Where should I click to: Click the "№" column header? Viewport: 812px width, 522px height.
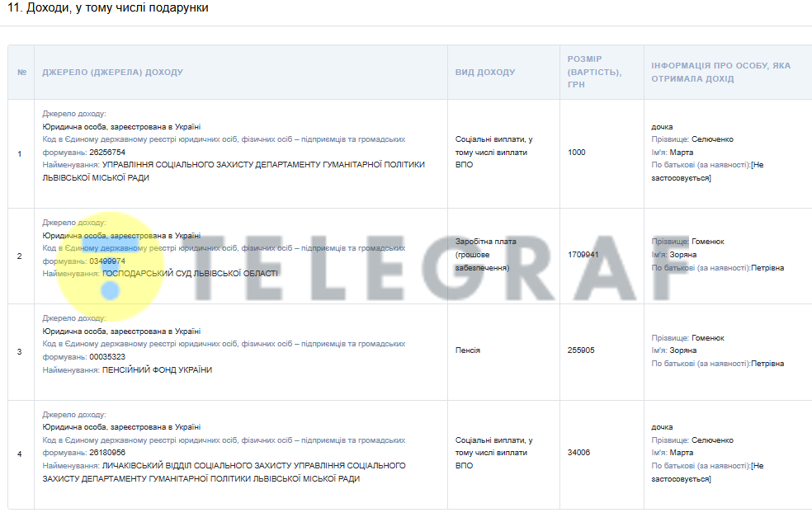[21, 72]
